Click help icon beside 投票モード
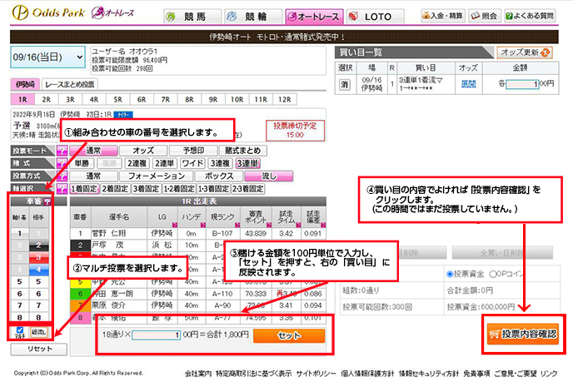The width and height of the screenshot is (573, 392). click(x=62, y=151)
